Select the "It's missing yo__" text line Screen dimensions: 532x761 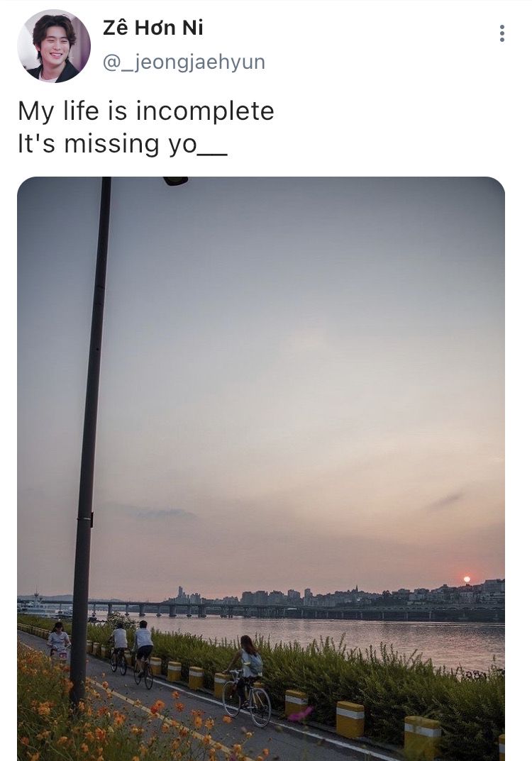pyautogui.click(x=122, y=144)
